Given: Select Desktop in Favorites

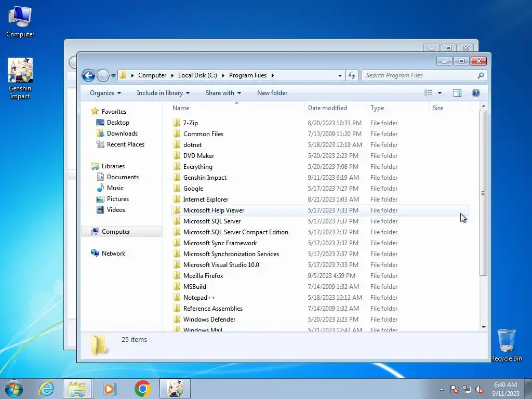Looking at the screenshot, I should (113, 123).
